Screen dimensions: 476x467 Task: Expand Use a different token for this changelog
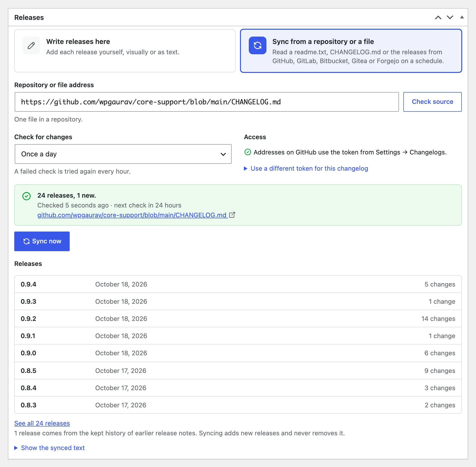(x=306, y=168)
